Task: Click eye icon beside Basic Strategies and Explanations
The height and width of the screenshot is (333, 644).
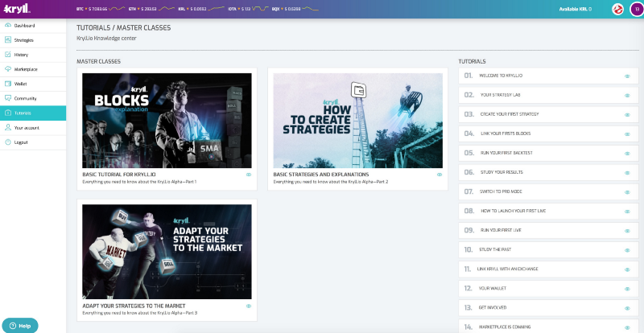Action: pyautogui.click(x=440, y=175)
